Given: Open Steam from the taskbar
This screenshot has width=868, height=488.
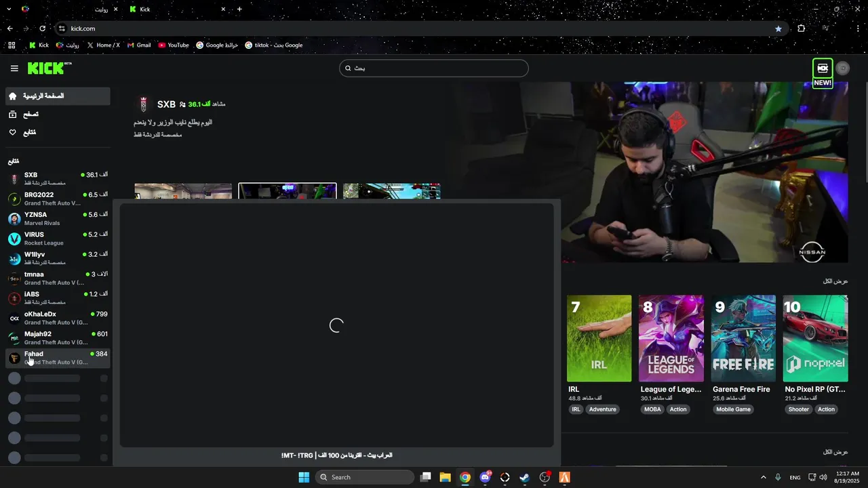Looking at the screenshot, I should pos(524,477).
